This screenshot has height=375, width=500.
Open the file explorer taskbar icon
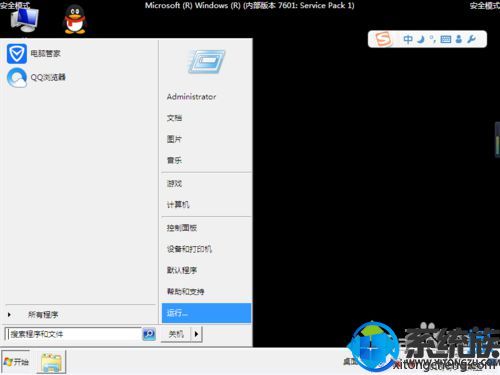click(x=51, y=362)
